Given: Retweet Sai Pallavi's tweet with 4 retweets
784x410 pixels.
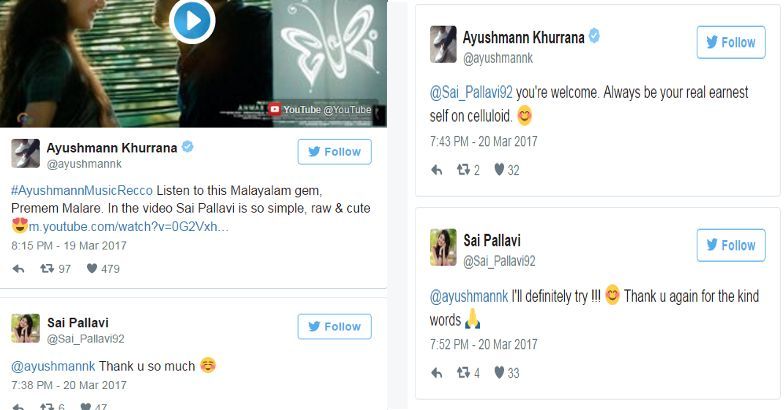Looking at the screenshot, I should tap(464, 373).
